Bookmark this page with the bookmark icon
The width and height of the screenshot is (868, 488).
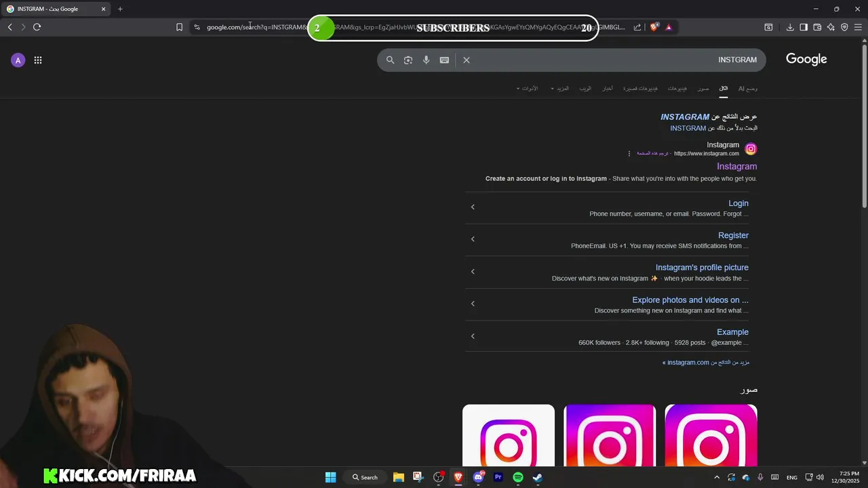pyautogui.click(x=179, y=27)
